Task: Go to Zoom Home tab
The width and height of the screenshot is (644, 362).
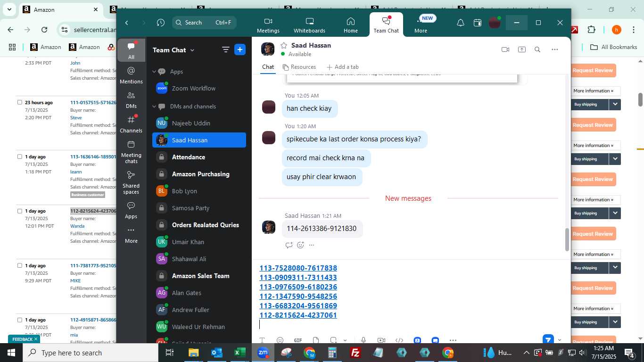Action: [350, 25]
